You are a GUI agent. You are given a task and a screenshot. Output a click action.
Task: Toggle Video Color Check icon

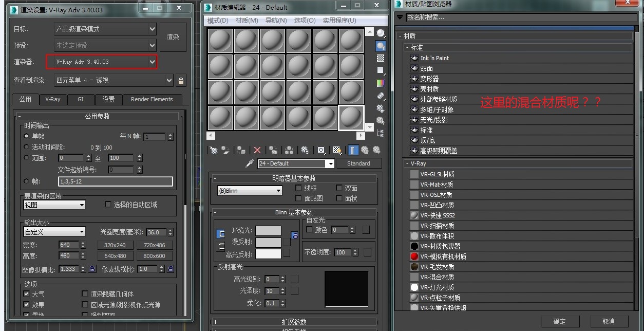point(381,83)
